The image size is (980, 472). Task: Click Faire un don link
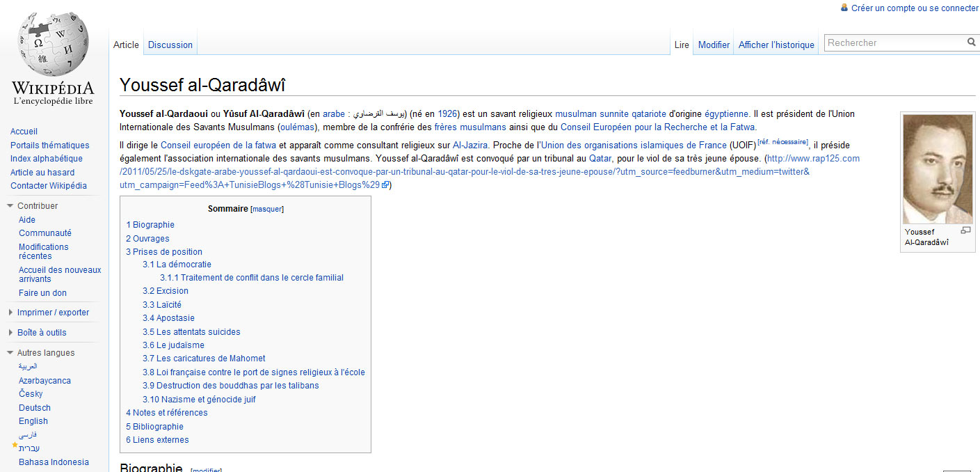click(x=43, y=293)
